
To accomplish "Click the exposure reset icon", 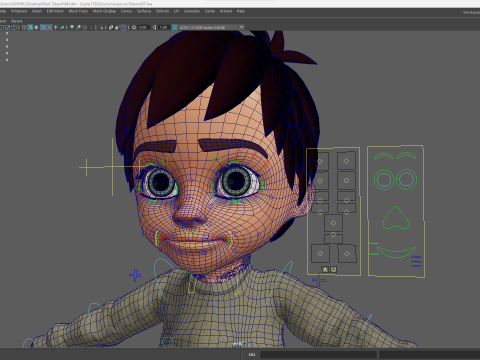I will click(134, 27).
